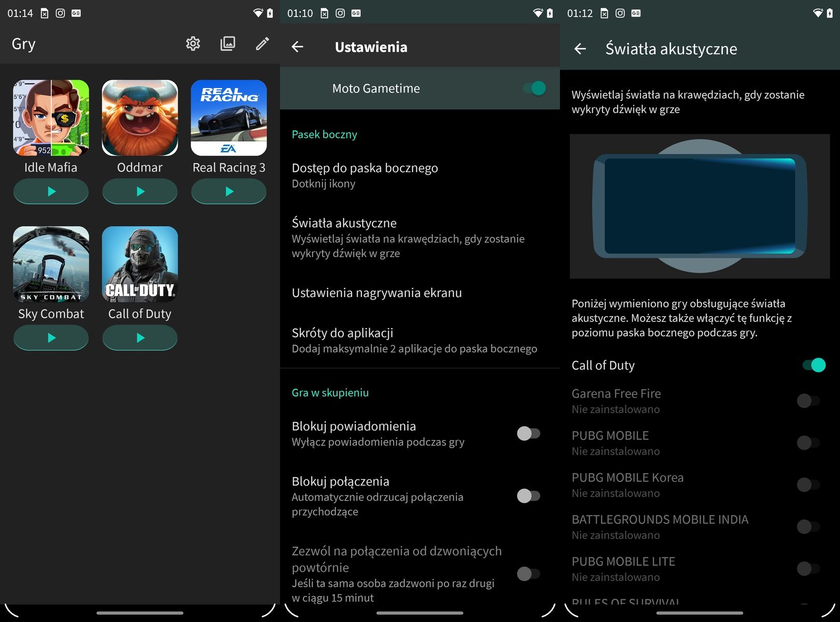Enable the Blokuj połączenia switch
Screen dimensions: 840x622
pyautogui.click(x=528, y=496)
